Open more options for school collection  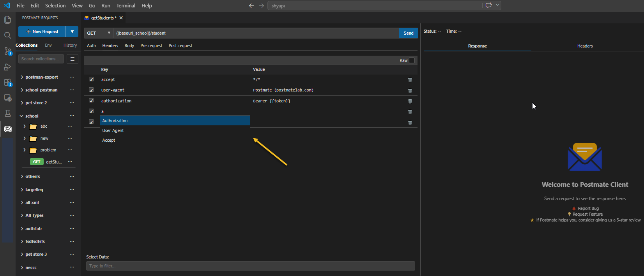[x=72, y=116]
